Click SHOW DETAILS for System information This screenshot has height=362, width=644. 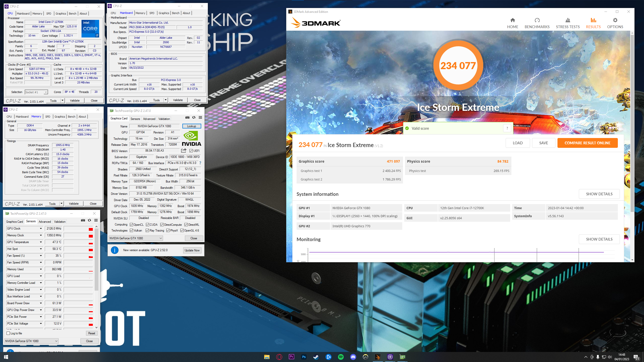[599, 194]
